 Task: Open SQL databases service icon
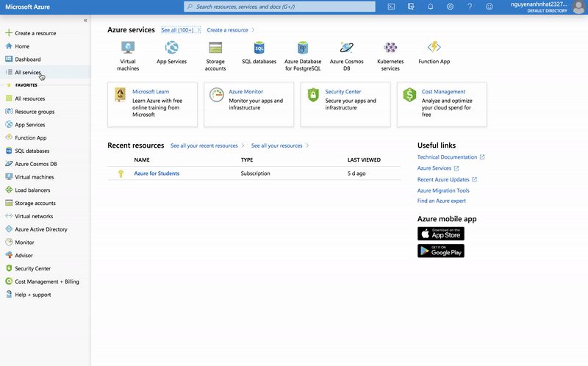pos(259,48)
